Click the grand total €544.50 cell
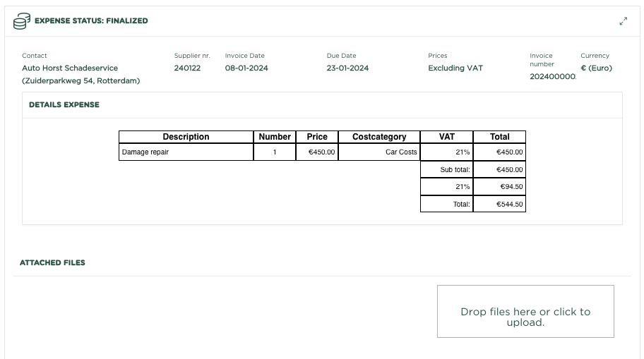The height and width of the screenshot is (359, 644). (499, 204)
